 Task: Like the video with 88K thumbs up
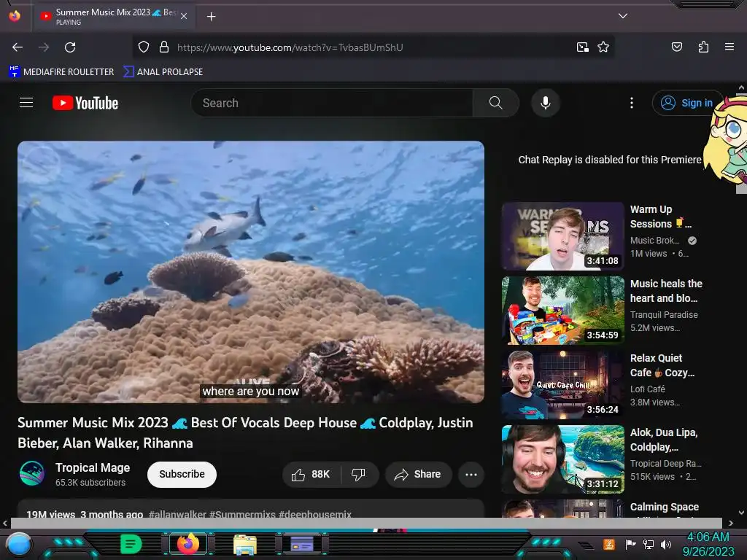click(311, 474)
